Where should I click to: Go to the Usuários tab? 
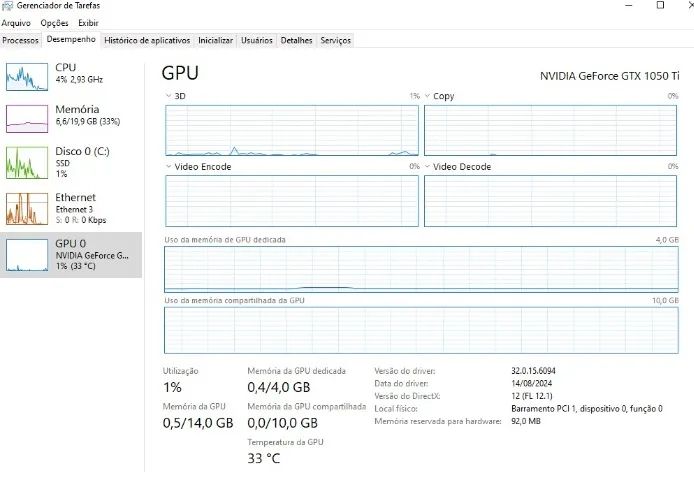[x=257, y=40]
